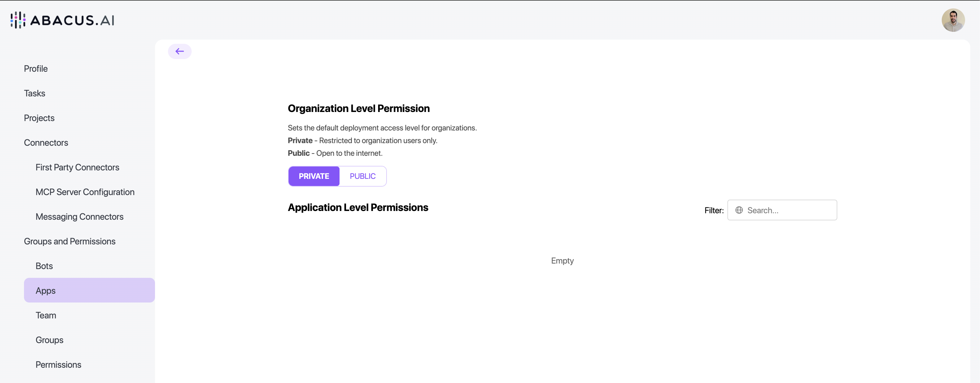Open the Messaging Connectors settings
This screenshot has width=980, height=383.
pyautogui.click(x=79, y=216)
